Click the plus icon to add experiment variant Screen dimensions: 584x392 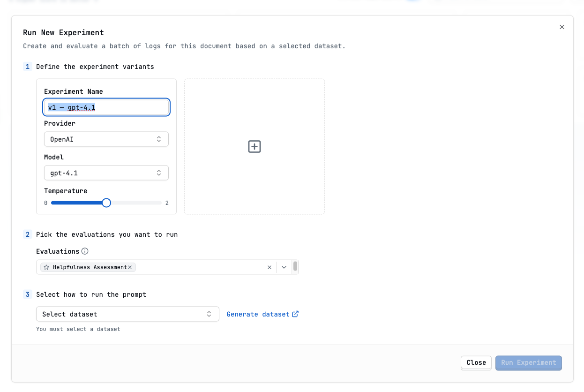(254, 146)
